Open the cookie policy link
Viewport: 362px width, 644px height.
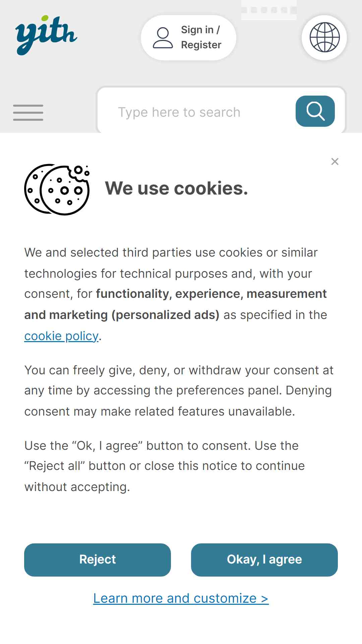click(x=62, y=336)
